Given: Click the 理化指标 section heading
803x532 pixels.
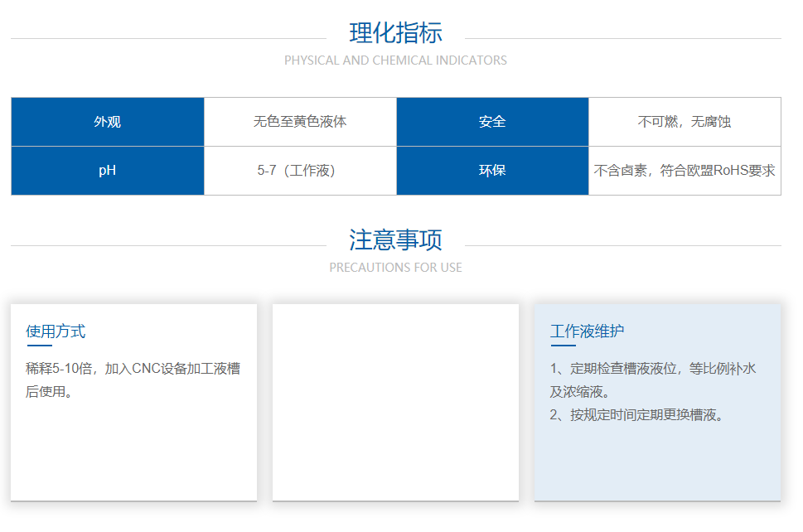Looking at the screenshot, I should click(x=395, y=33).
